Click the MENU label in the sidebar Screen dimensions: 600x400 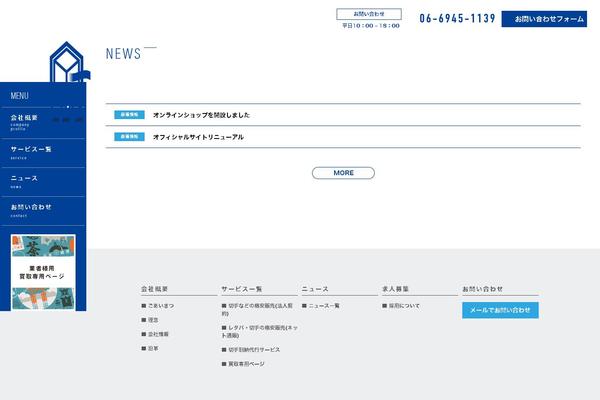(20, 96)
